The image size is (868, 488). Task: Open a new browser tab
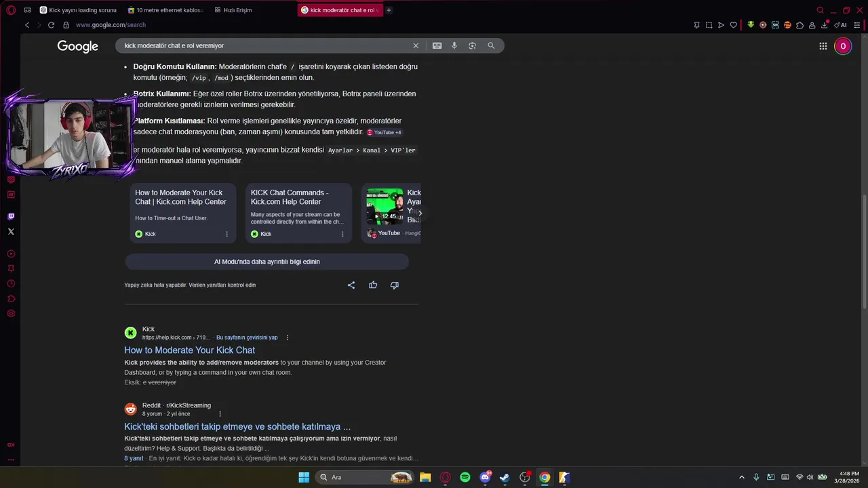389,10
